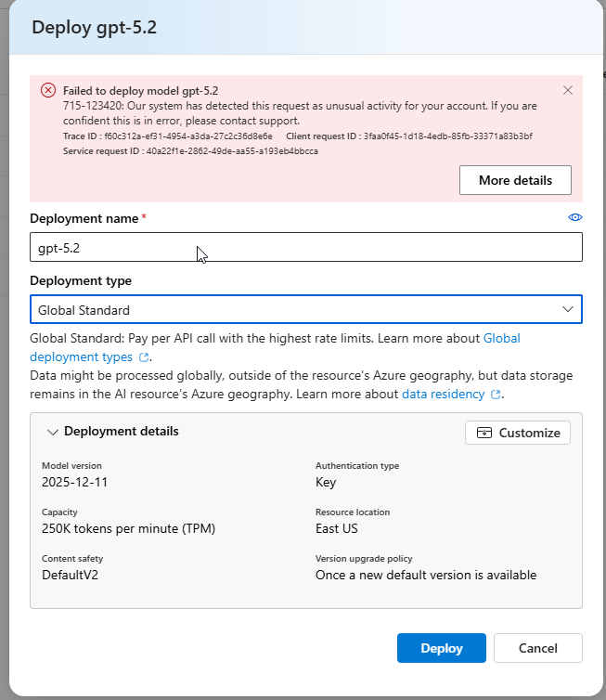
Task: Click the Deployment details heading text
Action: click(122, 432)
